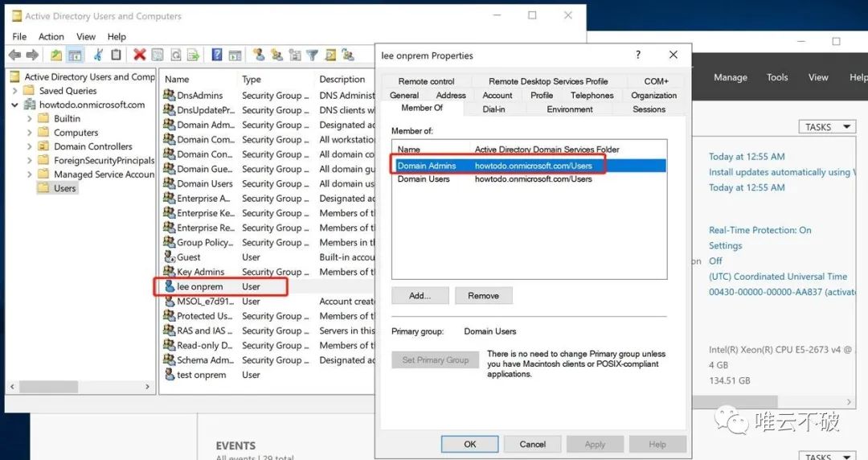This screenshot has width=868, height=460.
Task: Click the Forward arrow in ADUC toolbar
Action: (x=32, y=55)
